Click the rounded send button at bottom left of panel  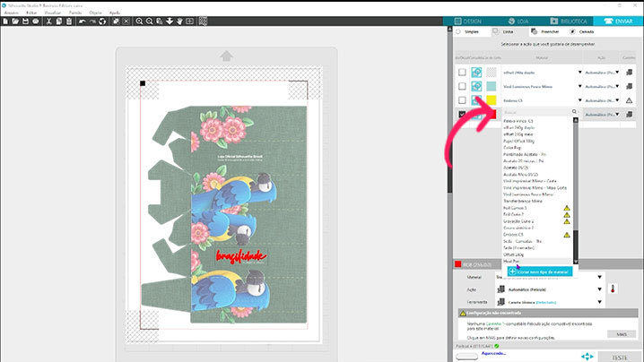[x=467, y=357]
